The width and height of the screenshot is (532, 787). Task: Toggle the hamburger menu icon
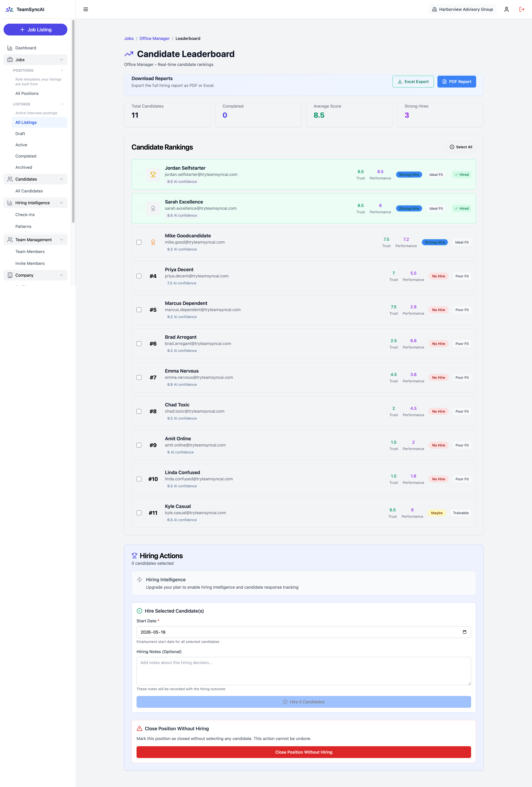[x=86, y=9]
